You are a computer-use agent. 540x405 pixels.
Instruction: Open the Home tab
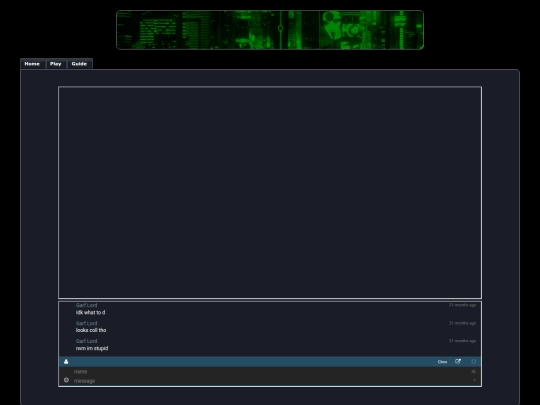coord(32,64)
